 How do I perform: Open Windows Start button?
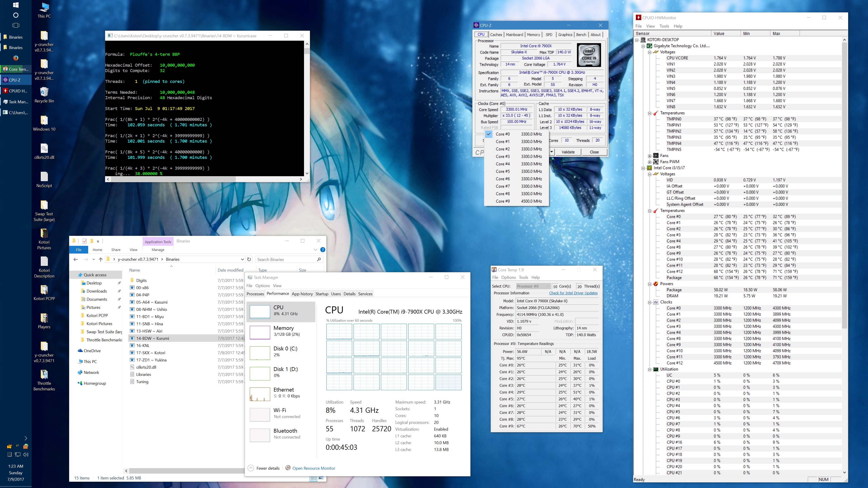[16, 5]
